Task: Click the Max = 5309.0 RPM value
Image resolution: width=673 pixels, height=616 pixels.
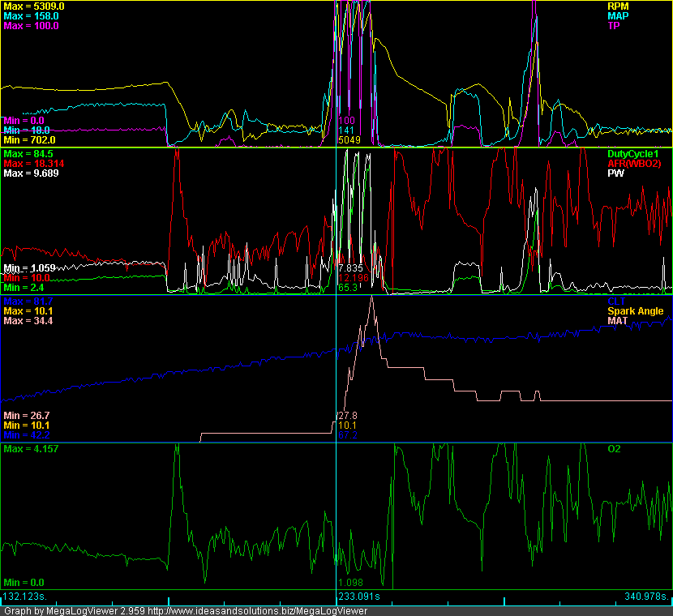Action: click(x=34, y=6)
